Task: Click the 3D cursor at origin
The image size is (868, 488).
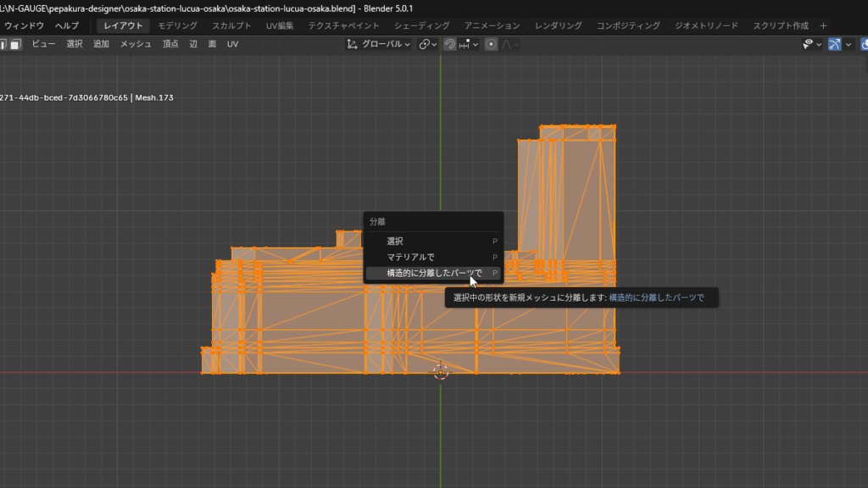Action: (440, 371)
